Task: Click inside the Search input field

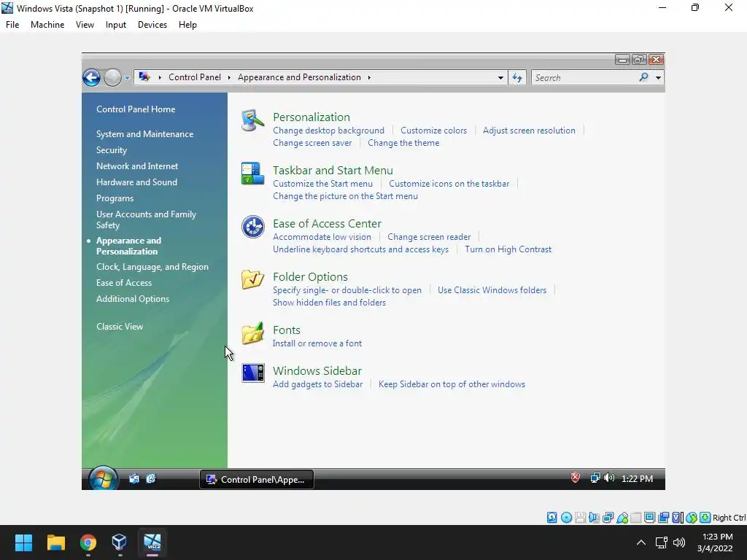Action: tap(585, 77)
